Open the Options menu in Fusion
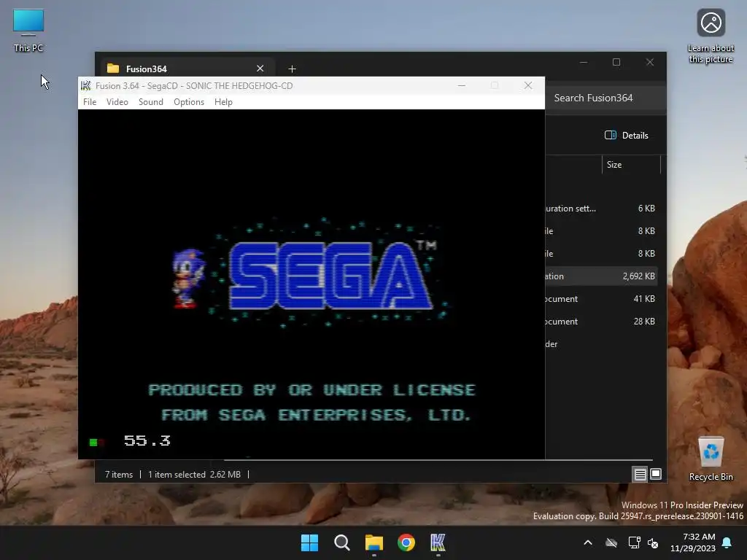The image size is (747, 560). coord(189,102)
